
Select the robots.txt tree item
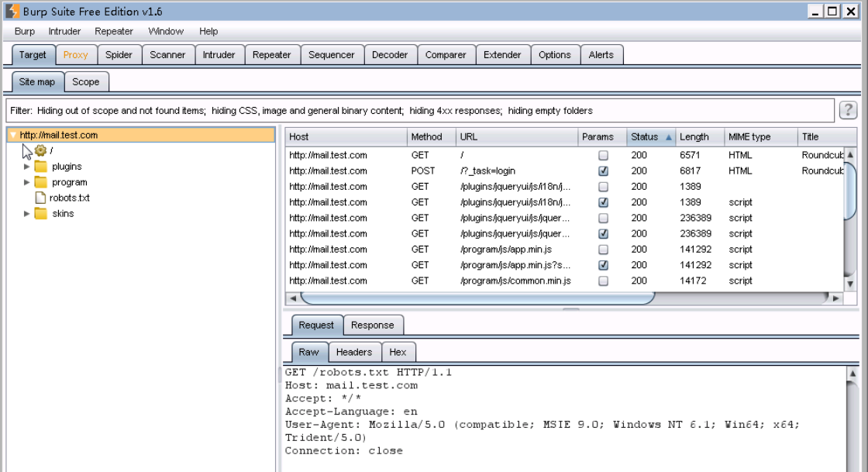[69, 198]
